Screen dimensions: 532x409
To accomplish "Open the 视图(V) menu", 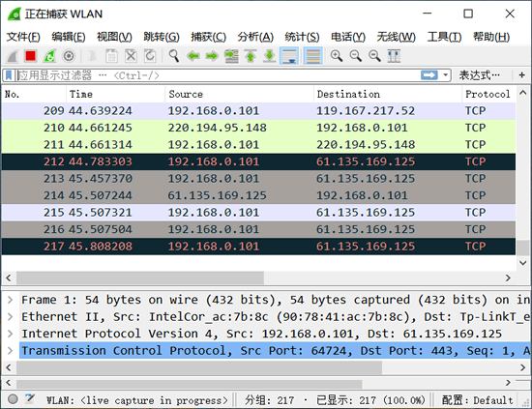I will point(114,37).
